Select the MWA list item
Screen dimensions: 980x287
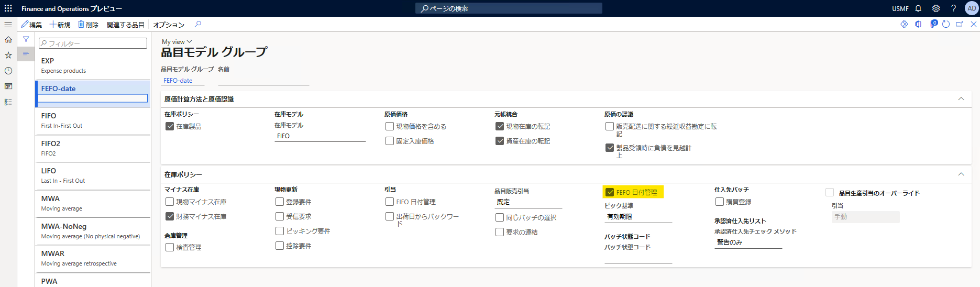93,203
